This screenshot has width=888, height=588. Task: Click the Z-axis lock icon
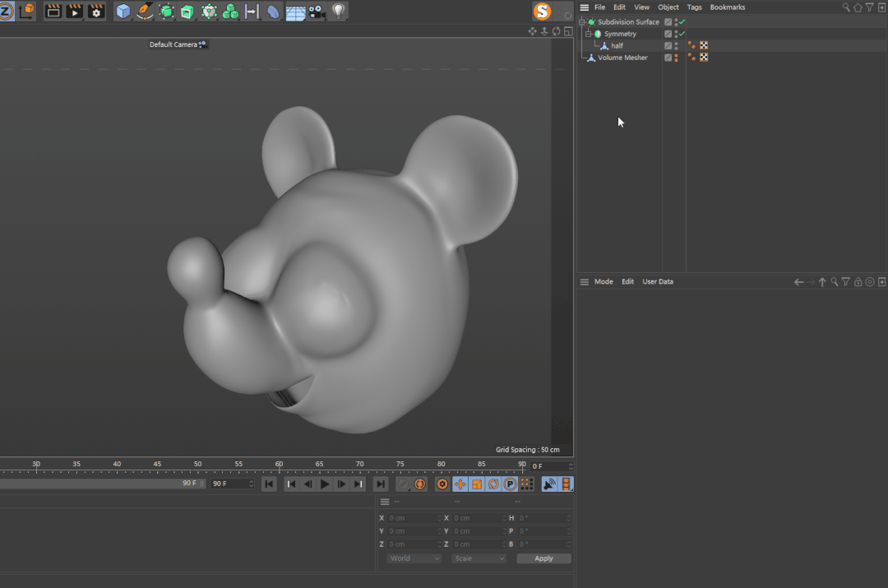[x=5, y=11]
